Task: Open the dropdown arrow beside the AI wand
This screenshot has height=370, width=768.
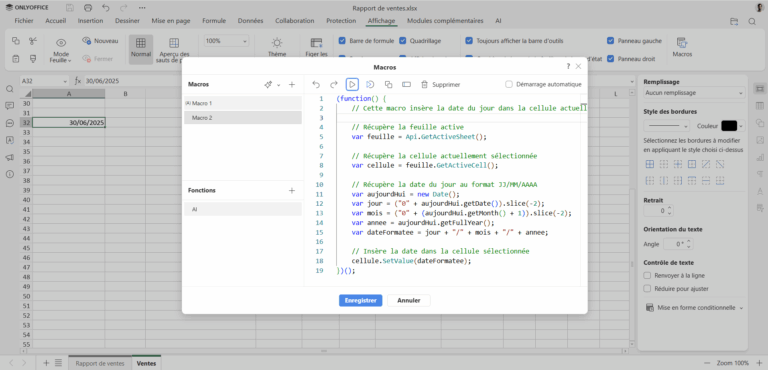Action: [279, 85]
